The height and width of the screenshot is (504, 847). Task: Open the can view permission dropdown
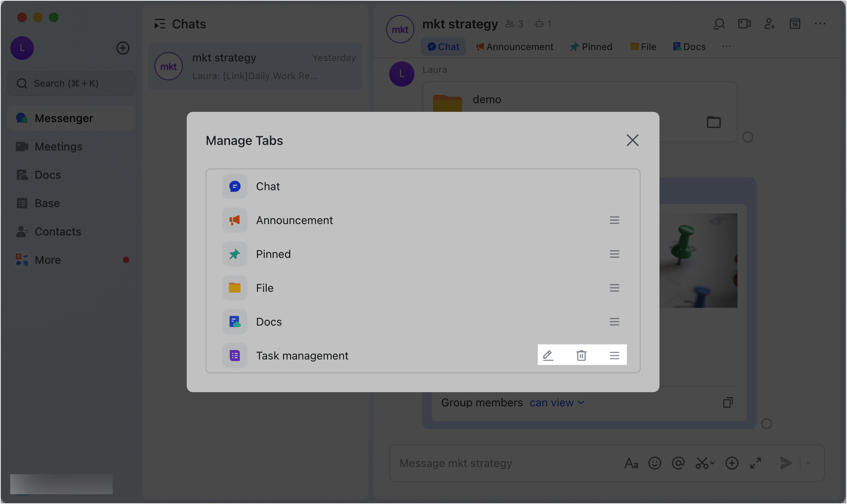pyautogui.click(x=556, y=402)
